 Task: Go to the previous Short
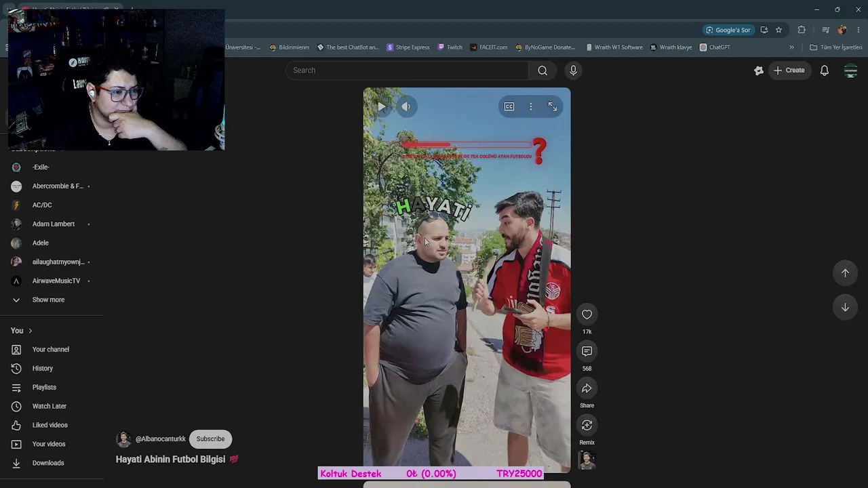(x=845, y=273)
